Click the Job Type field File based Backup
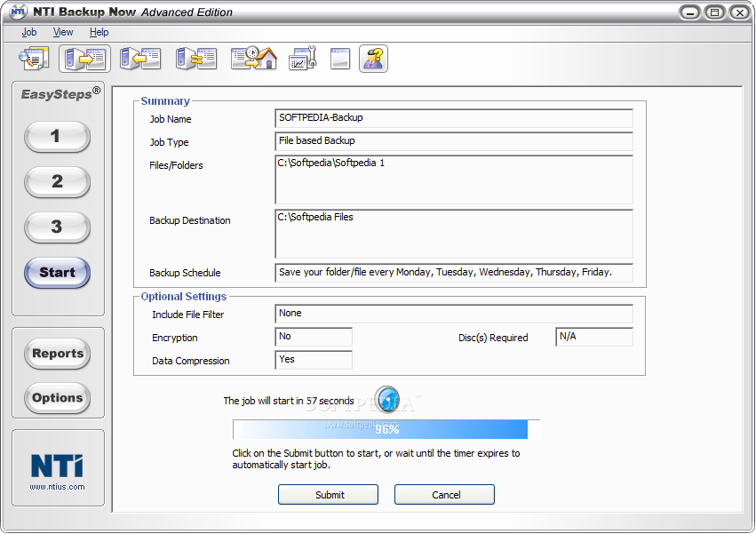The height and width of the screenshot is (534, 756). (x=454, y=141)
